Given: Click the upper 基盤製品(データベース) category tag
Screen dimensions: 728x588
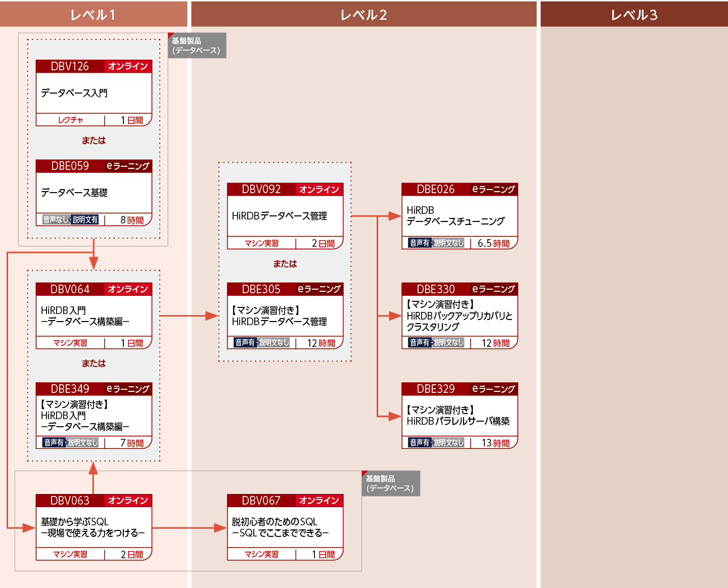Looking at the screenshot, I should point(197,46).
